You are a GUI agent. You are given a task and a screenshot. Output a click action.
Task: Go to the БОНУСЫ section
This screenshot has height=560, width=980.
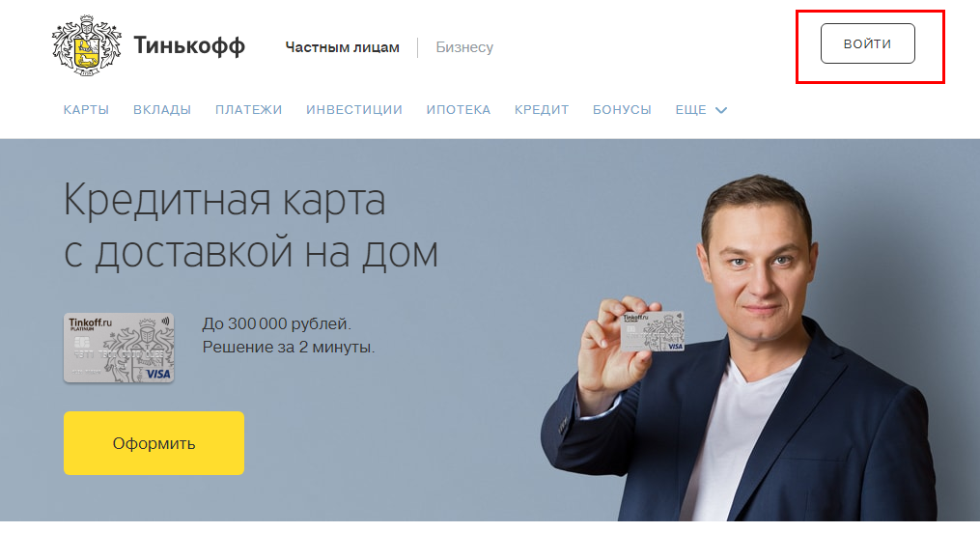tap(622, 110)
